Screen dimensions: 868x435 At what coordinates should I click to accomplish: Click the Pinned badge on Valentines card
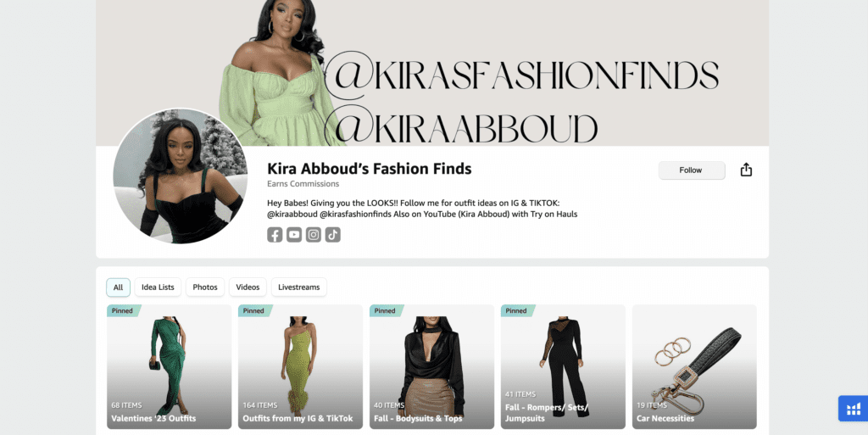[x=123, y=310]
